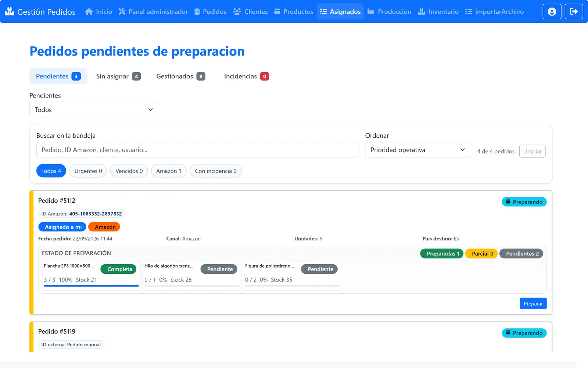The height and width of the screenshot is (368, 588).
Task: Click the Preparando status badge on Pedido #5119
Action: (x=524, y=333)
